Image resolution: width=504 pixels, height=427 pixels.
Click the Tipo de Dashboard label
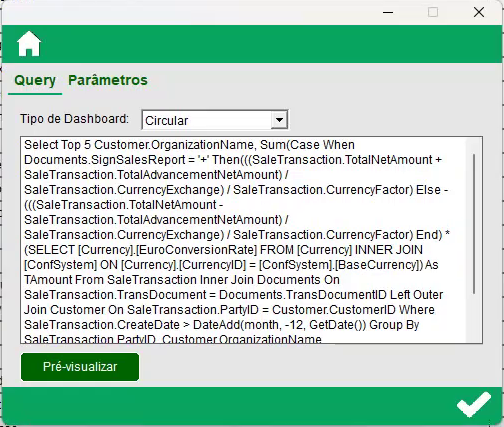[74, 119]
